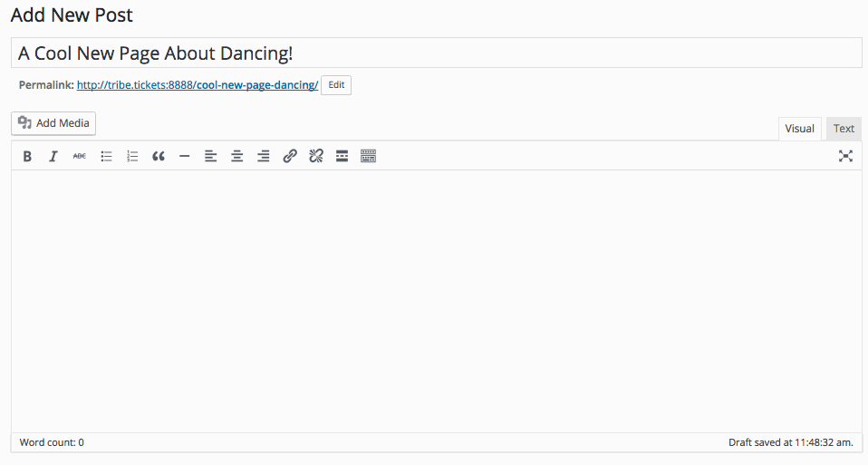Insert a bulleted list
The image size is (868, 465).
point(106,156)
